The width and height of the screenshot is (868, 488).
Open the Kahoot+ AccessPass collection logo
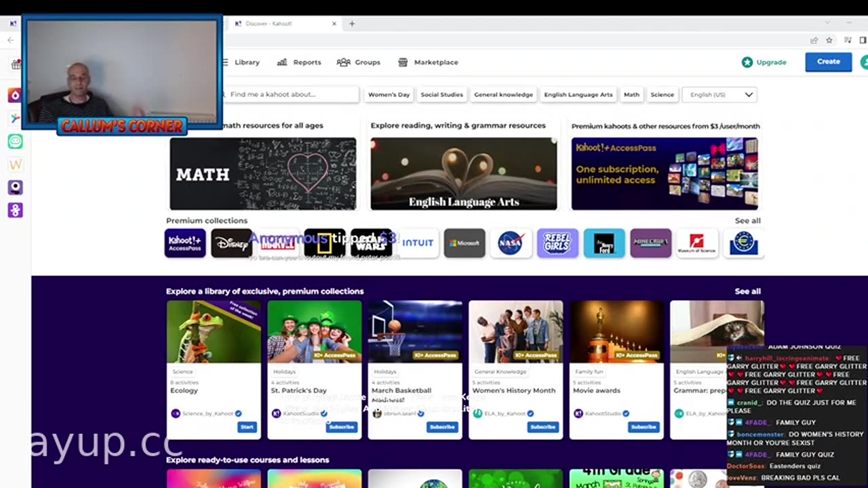pyautogui.click(x=185, y=243)
